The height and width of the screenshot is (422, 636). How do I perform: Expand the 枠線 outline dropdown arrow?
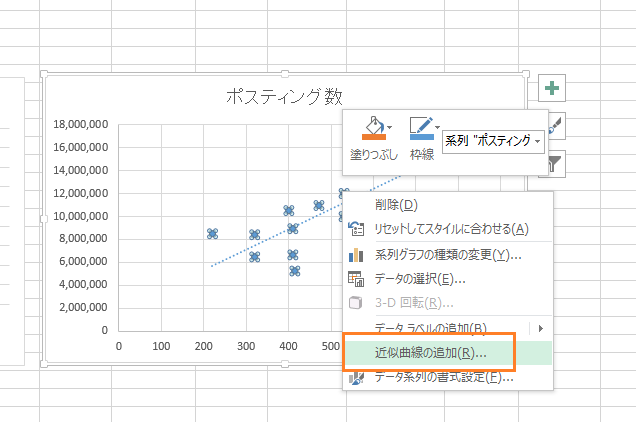coord(437,127)
